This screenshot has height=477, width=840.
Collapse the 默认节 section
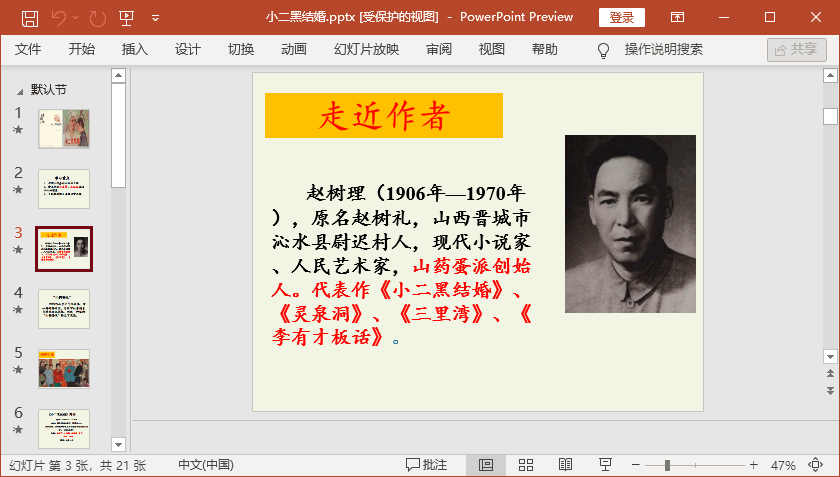click(21, 90)
